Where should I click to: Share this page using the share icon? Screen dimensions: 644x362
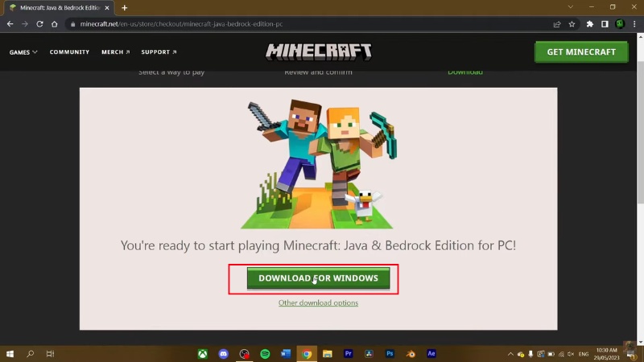coord(557,24)
